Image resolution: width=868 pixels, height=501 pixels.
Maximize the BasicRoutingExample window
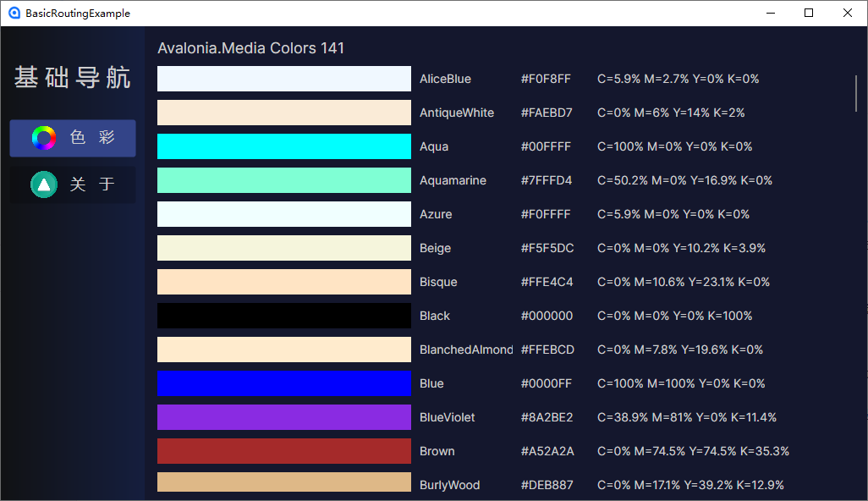(809, 13)
